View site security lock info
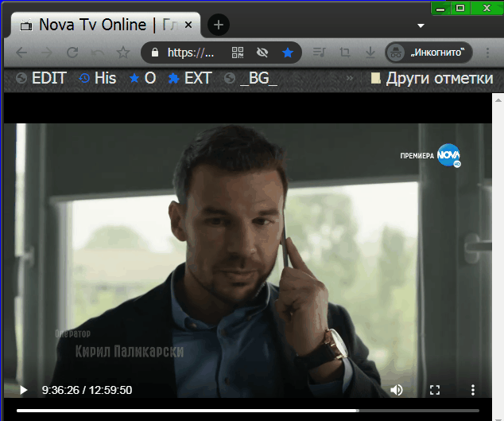The width and height of the screenshot is (504, 421). [x=155, y=53]
